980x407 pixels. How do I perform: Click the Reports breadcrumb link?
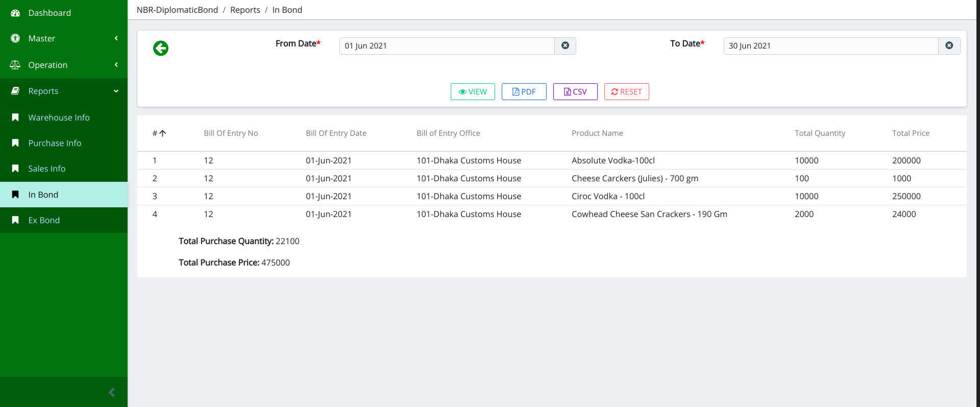click(x=245, y=10)
